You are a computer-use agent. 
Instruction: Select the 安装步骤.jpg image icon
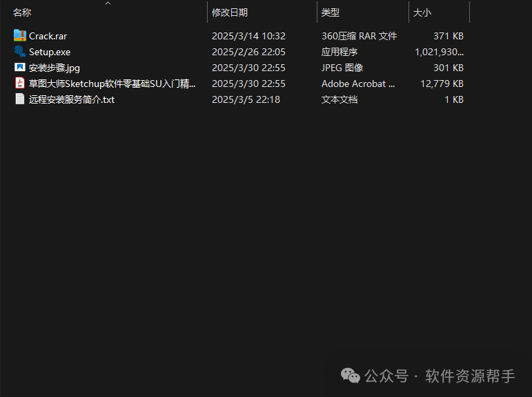click(20, 67)
